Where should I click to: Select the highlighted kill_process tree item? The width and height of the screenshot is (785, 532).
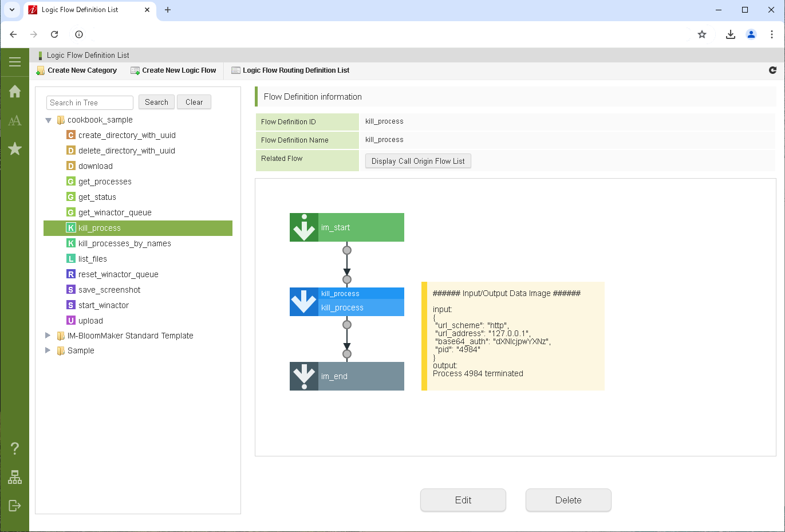pos(138,228)
